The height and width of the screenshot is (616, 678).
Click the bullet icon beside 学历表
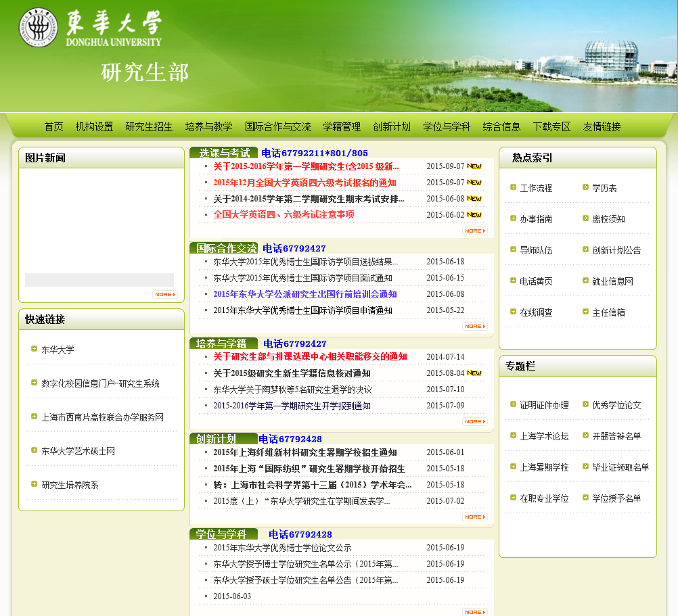[x=585, y=187]
